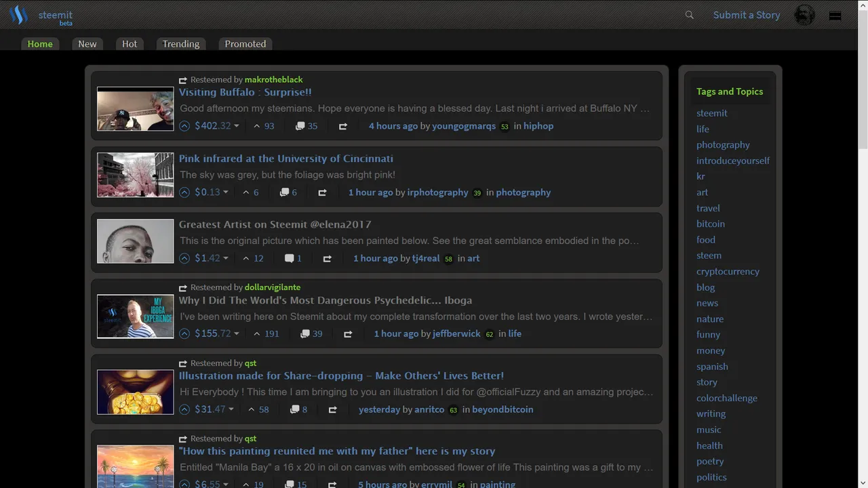868x488 pixels.
Task: Click the Submit a Story link
Action: (x=747, y=15)
